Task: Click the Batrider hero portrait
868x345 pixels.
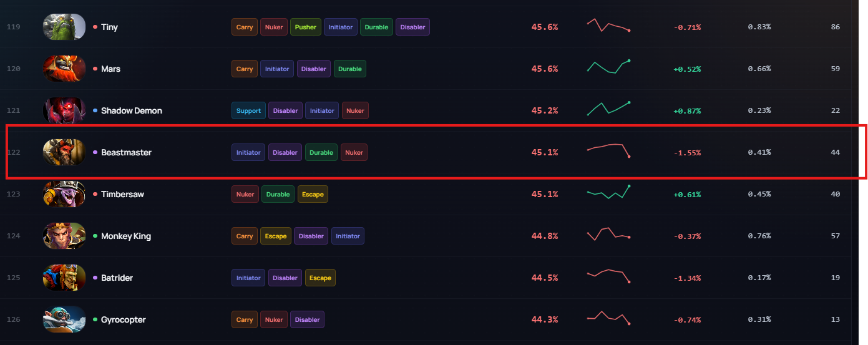Action: click(64, 278)
